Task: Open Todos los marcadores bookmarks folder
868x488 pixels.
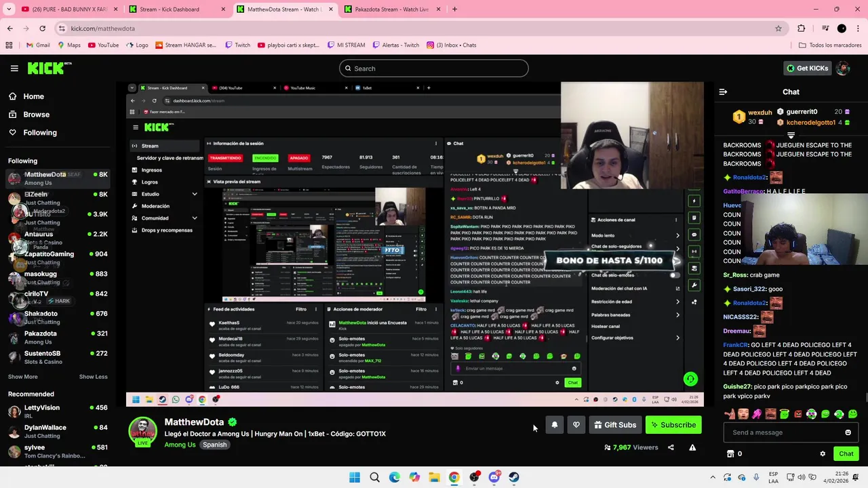Action: pyautogui.click(x=830, y=45)
